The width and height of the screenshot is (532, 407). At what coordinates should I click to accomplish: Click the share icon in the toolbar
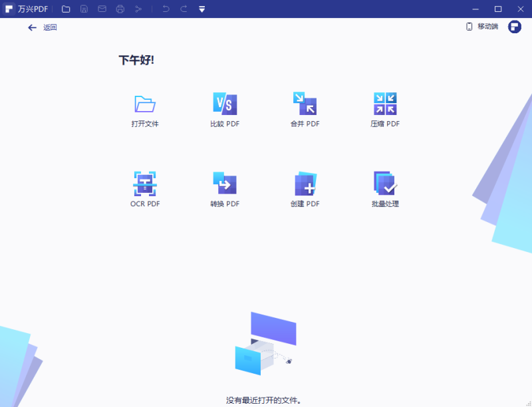coord(139,9)
